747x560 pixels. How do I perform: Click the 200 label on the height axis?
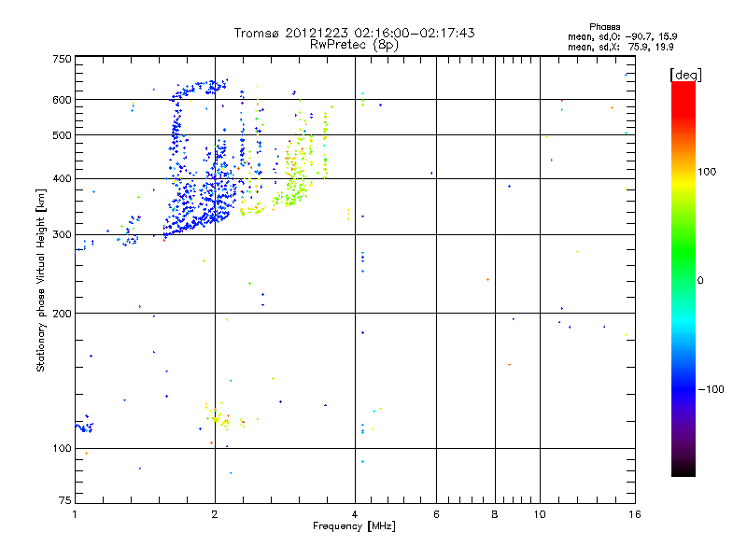point(62,314)
